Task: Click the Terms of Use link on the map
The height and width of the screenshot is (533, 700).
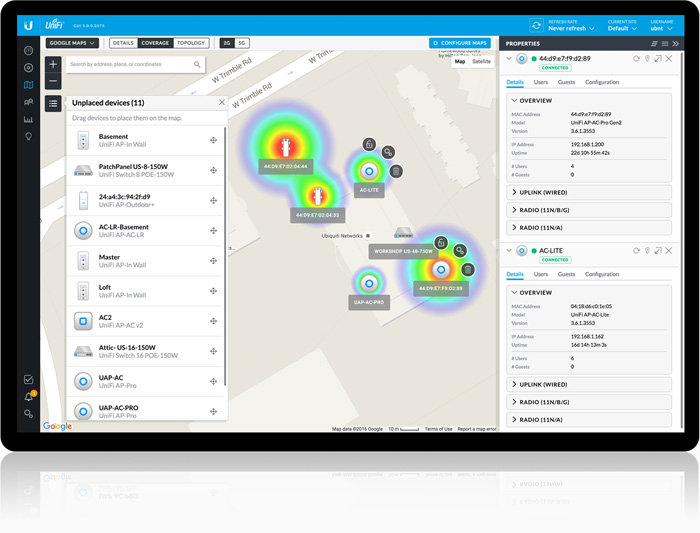Action: [438, 429]
